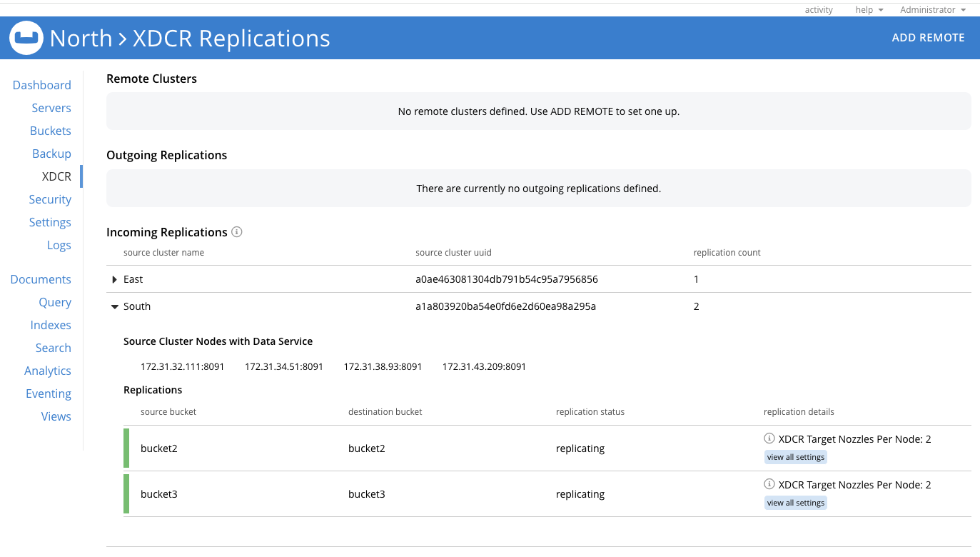Image resolution: width=980 pixels, height=557 pixels.
Task: Click the ADD REMOTE button
Action: [x=928, y=38]
